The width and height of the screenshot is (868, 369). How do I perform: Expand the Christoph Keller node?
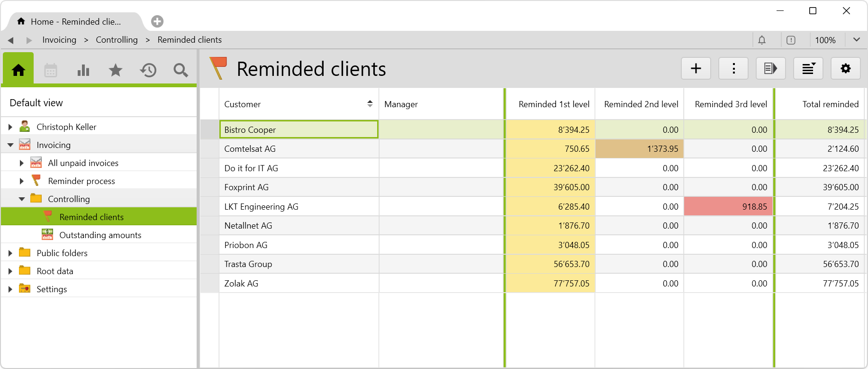[x=10, y=127]
